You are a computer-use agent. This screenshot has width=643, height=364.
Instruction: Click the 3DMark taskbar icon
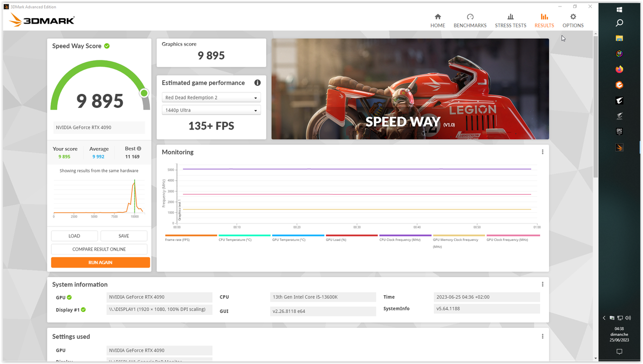pos(619,148)
